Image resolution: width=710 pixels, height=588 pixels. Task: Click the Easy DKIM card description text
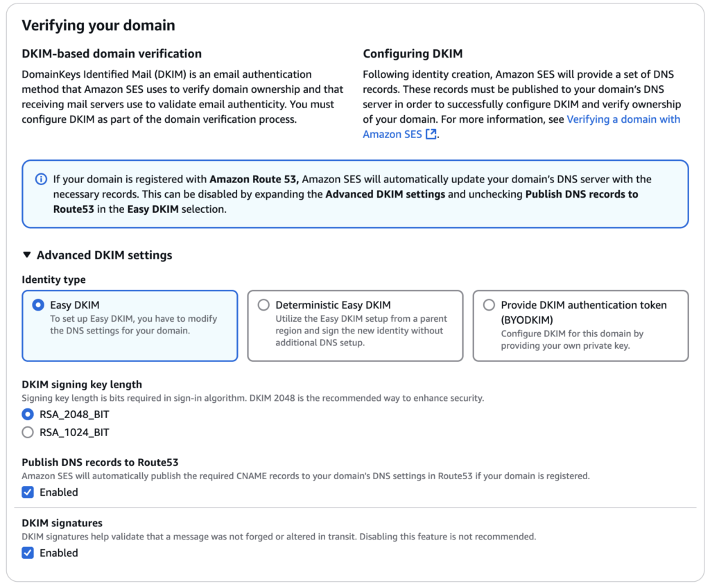(133, 325)
